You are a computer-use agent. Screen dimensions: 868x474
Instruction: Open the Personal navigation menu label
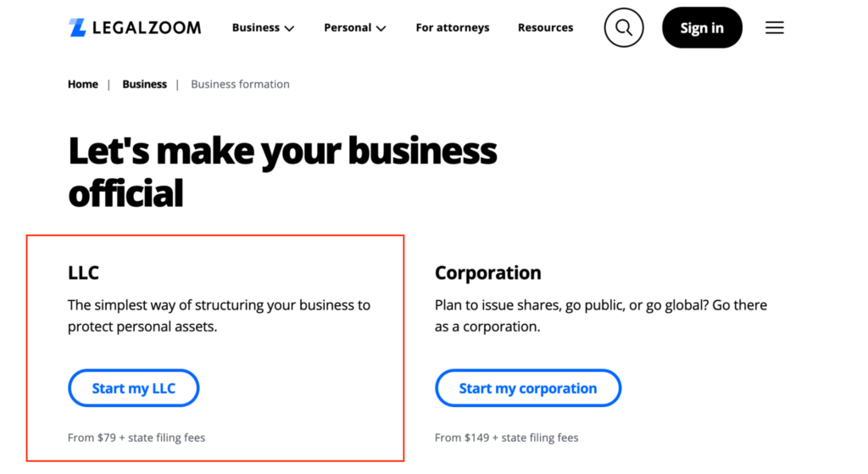click(x=348, y=28)
